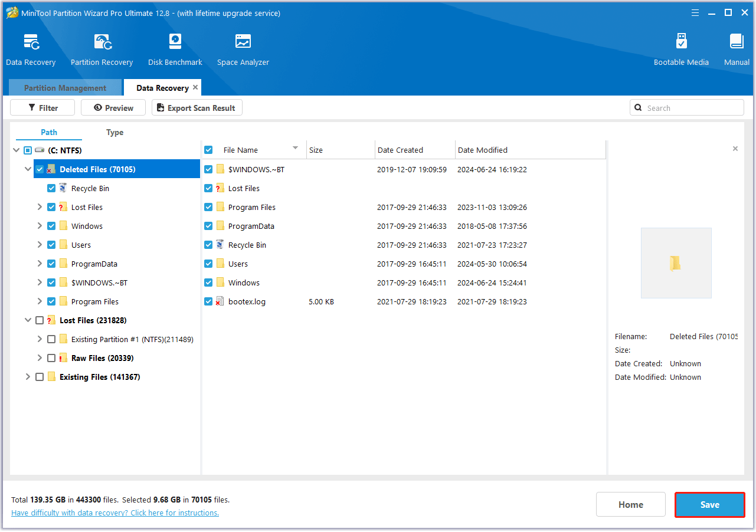Click the Recycle Bin icon in tree
Screen dimensions: 756x532
[x=63, y=188]
